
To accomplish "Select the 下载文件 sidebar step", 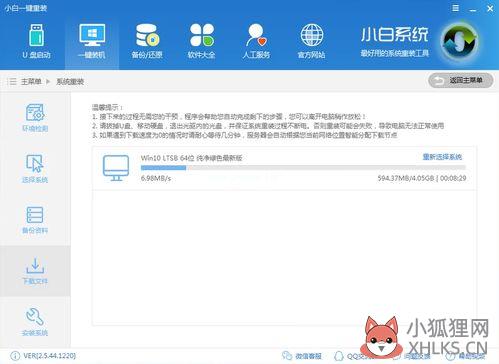I will click(x=35, y=271).
